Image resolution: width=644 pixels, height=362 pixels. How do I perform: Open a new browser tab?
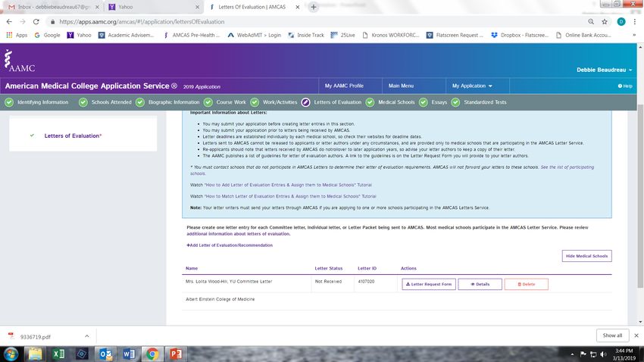click(314, 7)
